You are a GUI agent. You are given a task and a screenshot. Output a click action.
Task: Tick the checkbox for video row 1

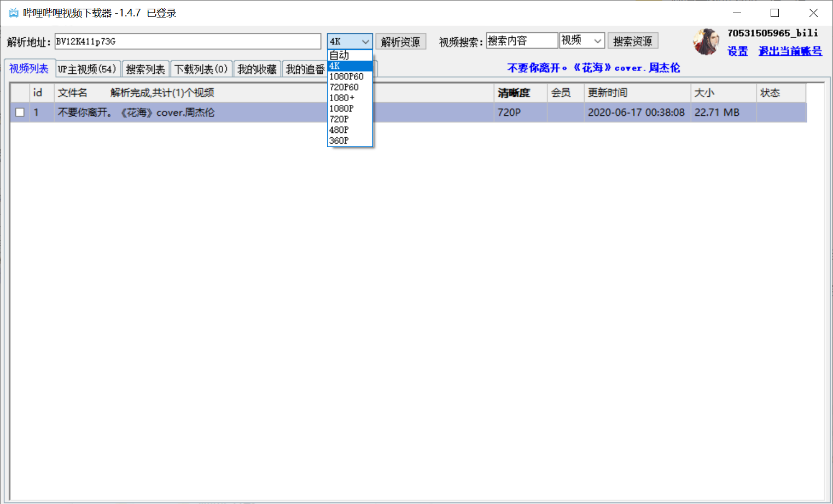20,113
